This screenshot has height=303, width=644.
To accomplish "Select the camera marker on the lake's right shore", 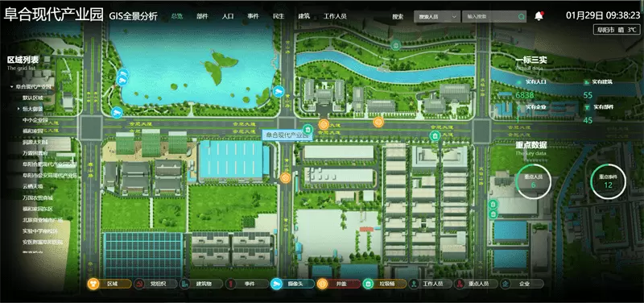I will (279, 92).
